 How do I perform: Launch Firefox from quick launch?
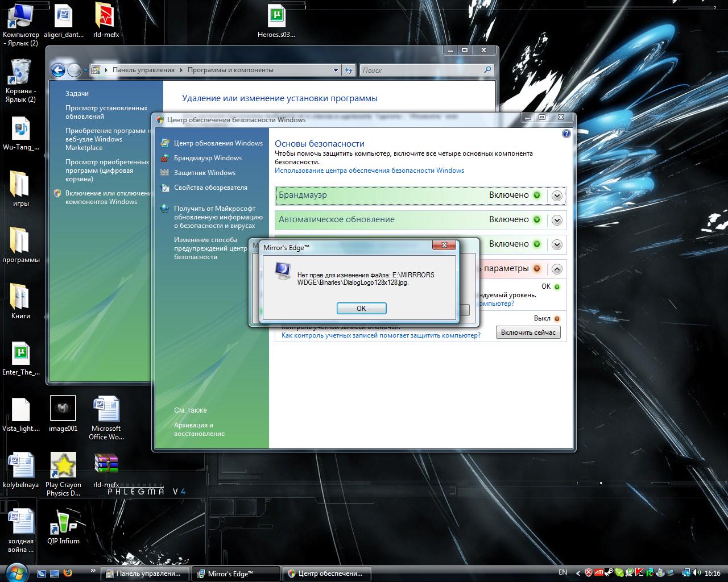click(x=69, y=573)
